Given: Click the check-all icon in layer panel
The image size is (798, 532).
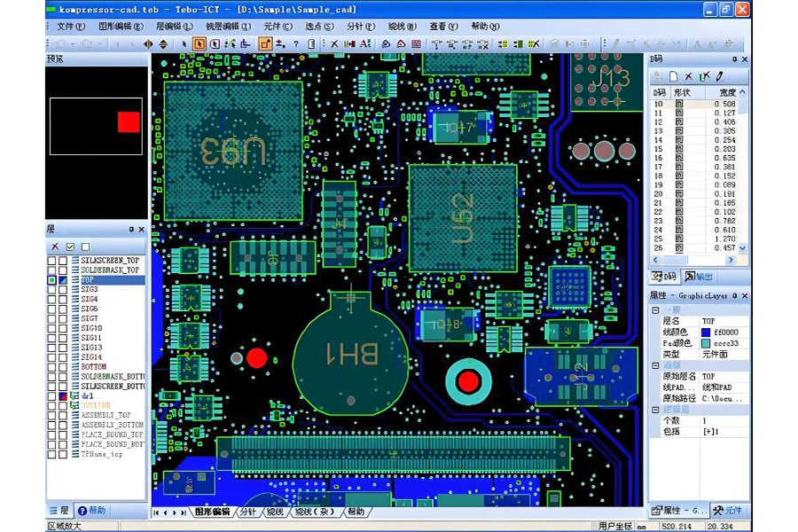Looking at the screenshot, I should 70,246.
